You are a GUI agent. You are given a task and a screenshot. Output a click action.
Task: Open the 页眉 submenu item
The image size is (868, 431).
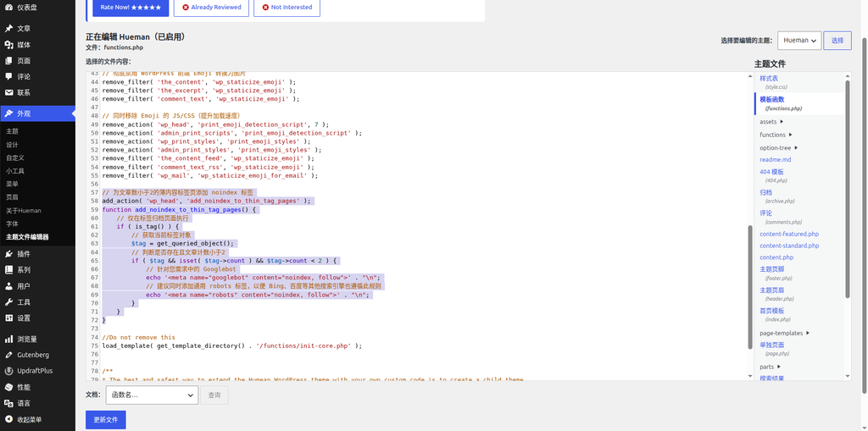[x=12, y=197]
